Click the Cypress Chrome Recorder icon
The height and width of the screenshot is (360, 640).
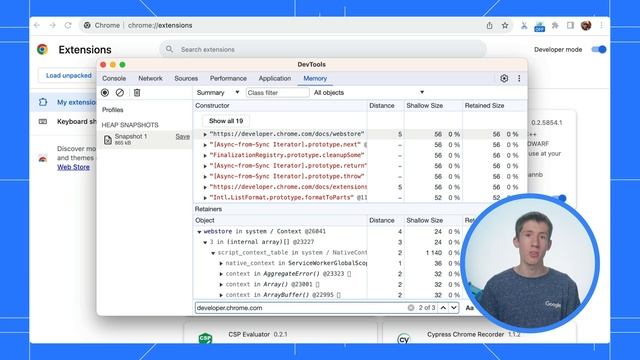403,339
